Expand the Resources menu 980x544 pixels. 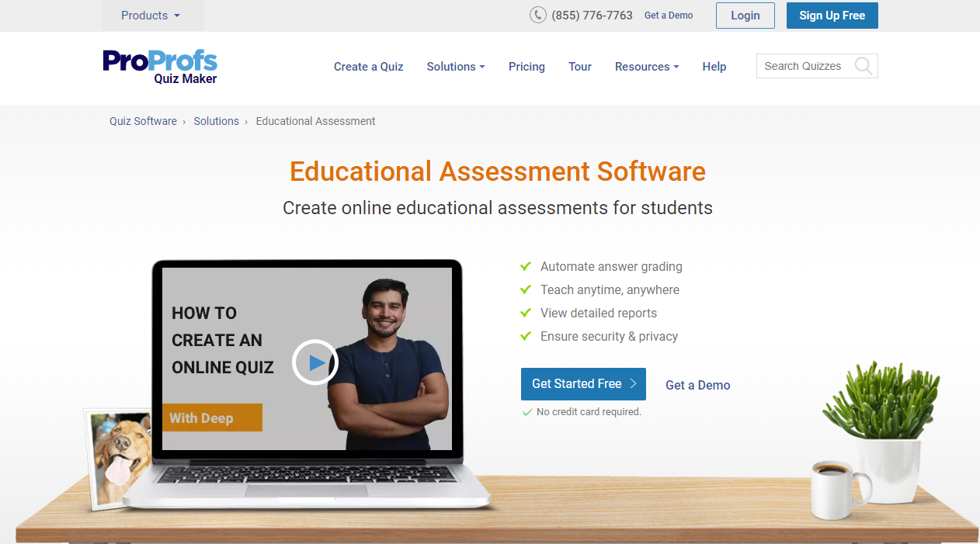(647, 67)
